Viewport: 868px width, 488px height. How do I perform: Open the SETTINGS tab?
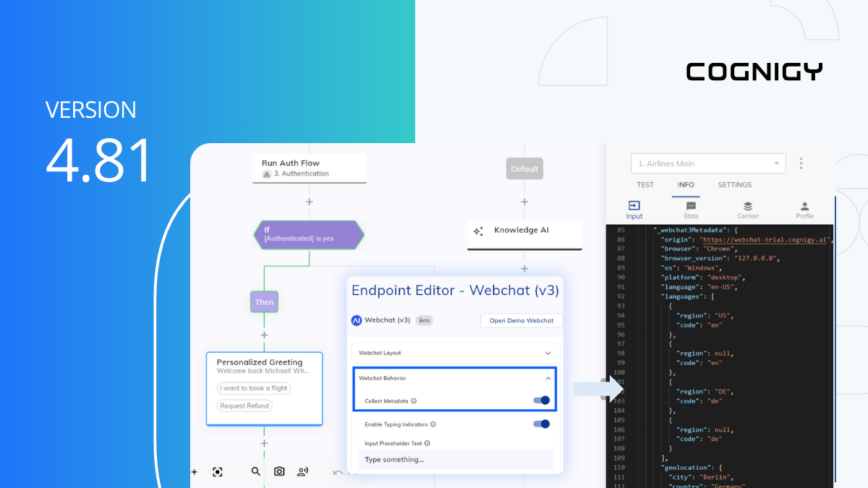(734, 184)
